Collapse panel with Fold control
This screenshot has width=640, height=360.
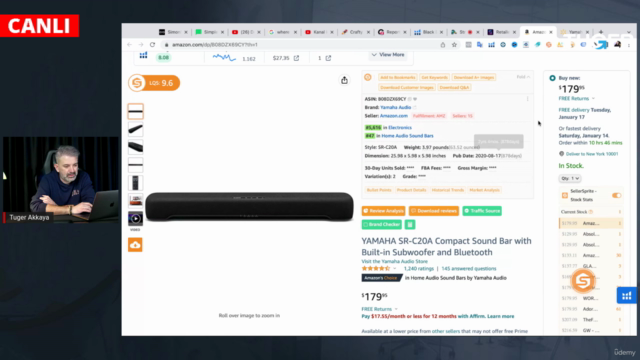523,77
